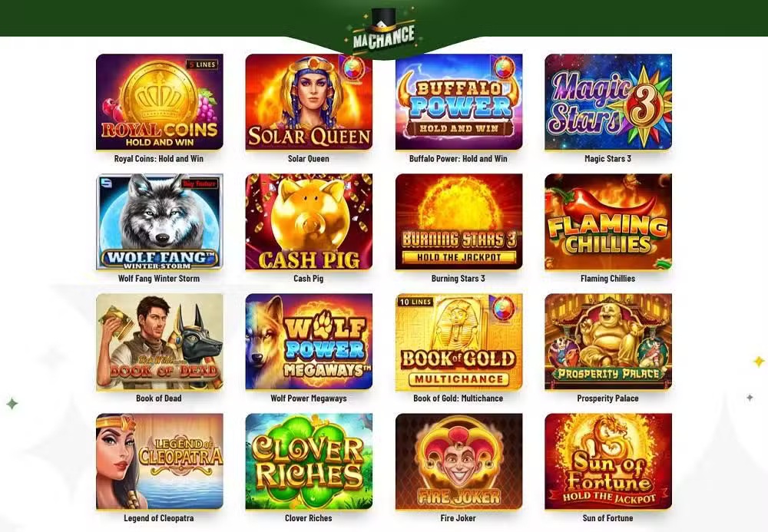Launch the Solar Queen game tile
This screenshot has height=532, width=768.
pyautogui.click(x=309, y=102)
